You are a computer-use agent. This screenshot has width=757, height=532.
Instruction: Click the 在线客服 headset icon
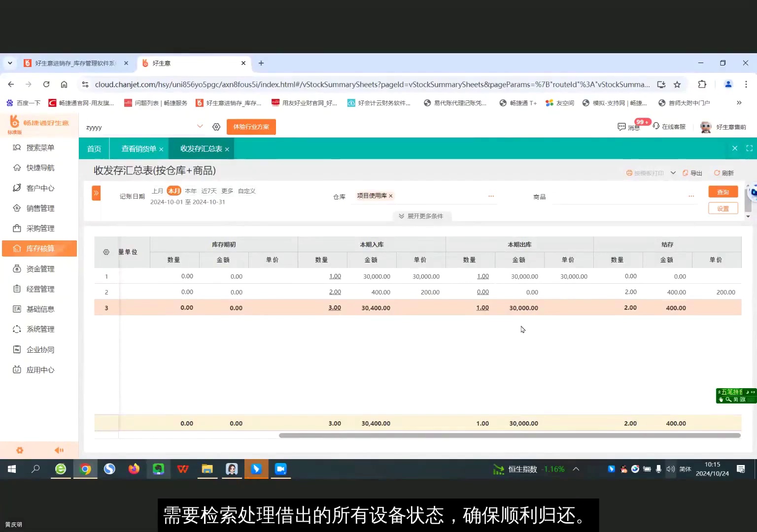pos(656,127)
